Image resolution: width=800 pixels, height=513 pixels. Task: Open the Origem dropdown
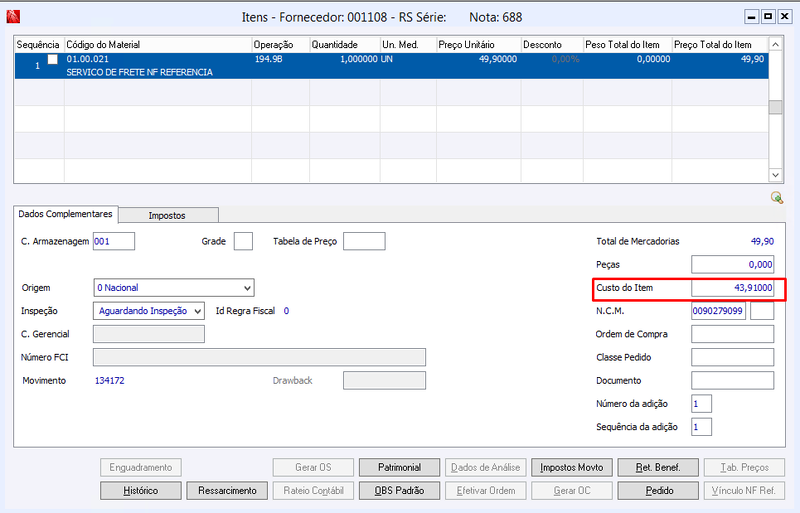[x=174, y=288]
